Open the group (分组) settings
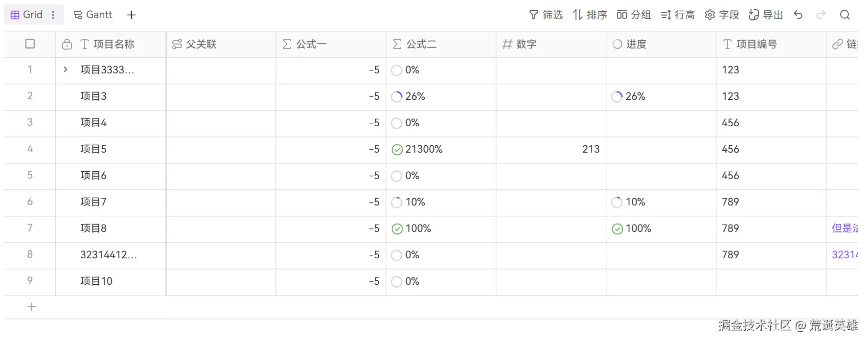The width and height of the screenshot is (868, 342). pyautogui.click(x=634, y=15)
